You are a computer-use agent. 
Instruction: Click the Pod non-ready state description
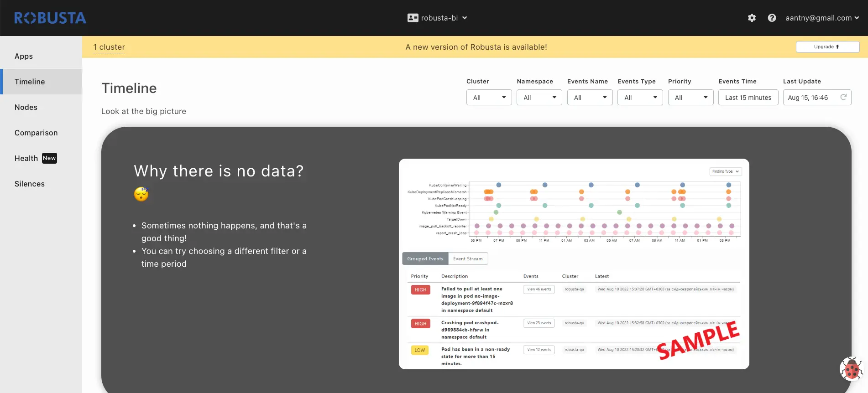(x=476, y=357)
